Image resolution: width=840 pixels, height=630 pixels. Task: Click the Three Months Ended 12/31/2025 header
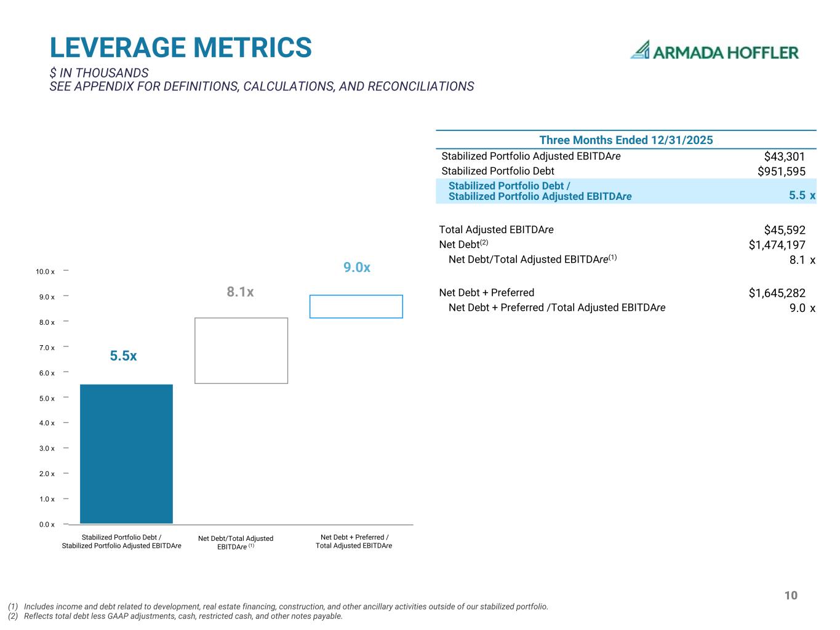point(626,140)
